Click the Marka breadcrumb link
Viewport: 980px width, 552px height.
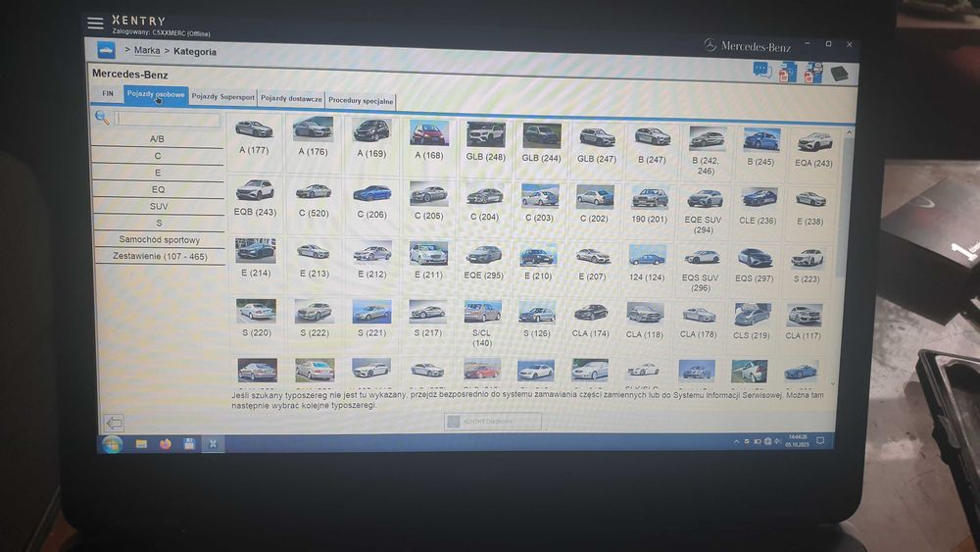click(x=147, y=50)
